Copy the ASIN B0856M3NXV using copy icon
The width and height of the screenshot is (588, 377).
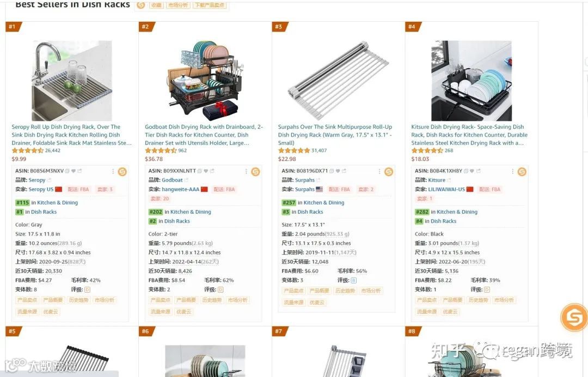click(67, 171)
